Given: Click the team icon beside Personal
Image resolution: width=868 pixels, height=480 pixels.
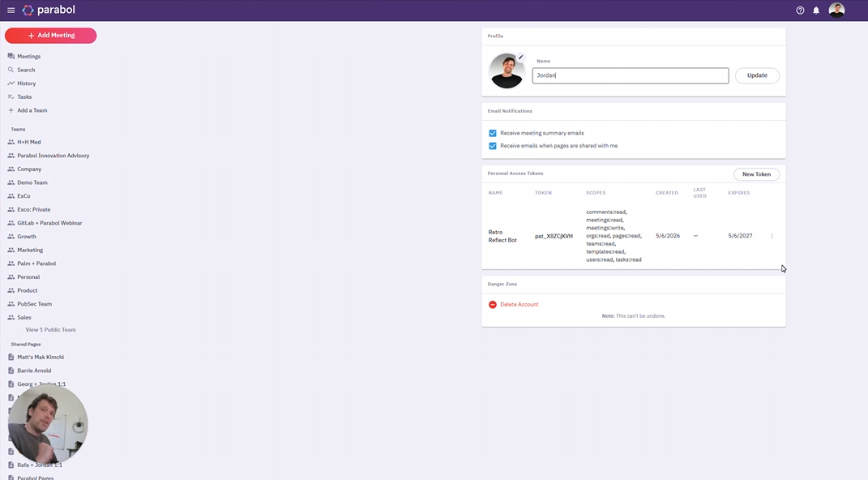Looking at the screenshot, I should 11,276.
